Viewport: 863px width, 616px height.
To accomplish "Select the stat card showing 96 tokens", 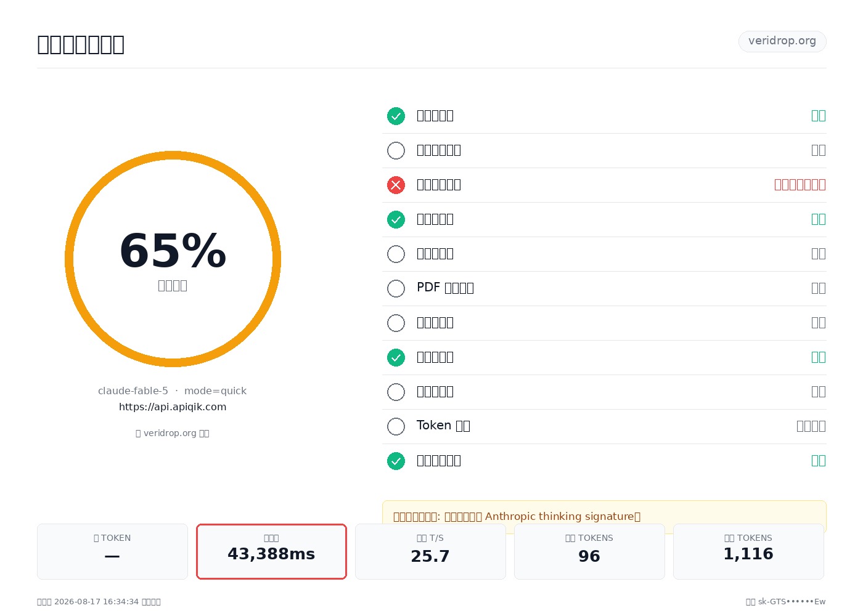I will [x=589, y=551].
